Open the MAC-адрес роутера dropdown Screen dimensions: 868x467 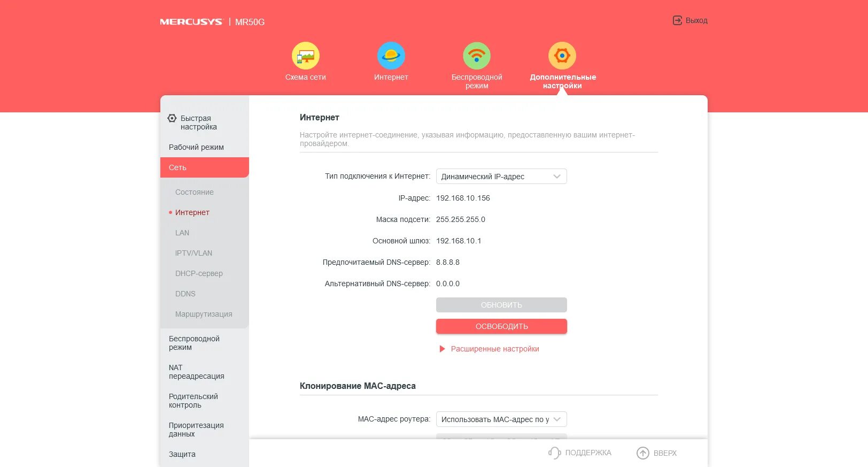pos(501,419)
